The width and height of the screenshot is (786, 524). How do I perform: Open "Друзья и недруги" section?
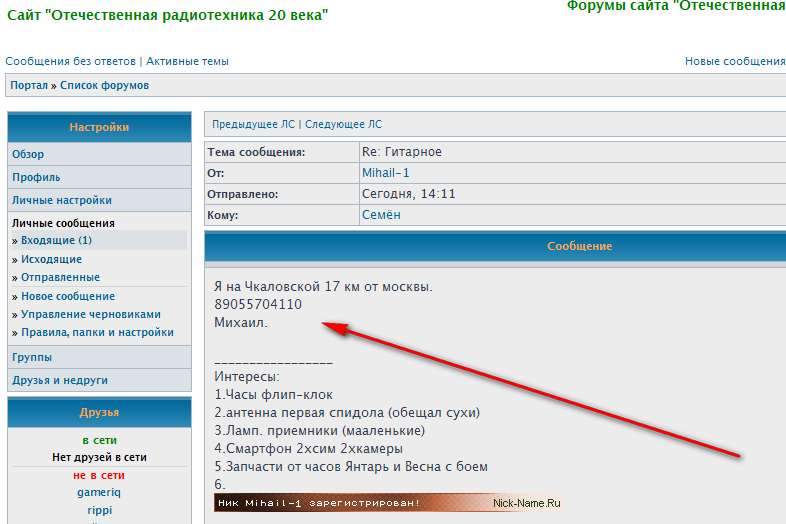60,380
